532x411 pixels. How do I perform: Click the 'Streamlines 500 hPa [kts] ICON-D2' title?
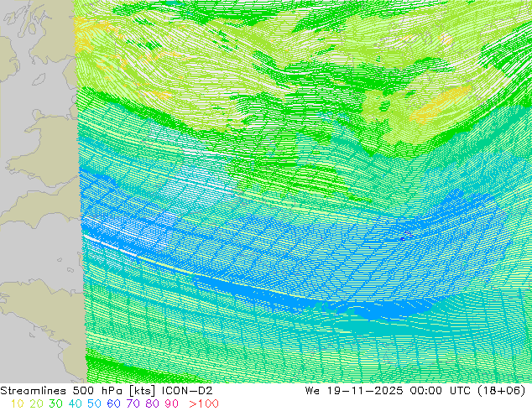coord(107,391)
